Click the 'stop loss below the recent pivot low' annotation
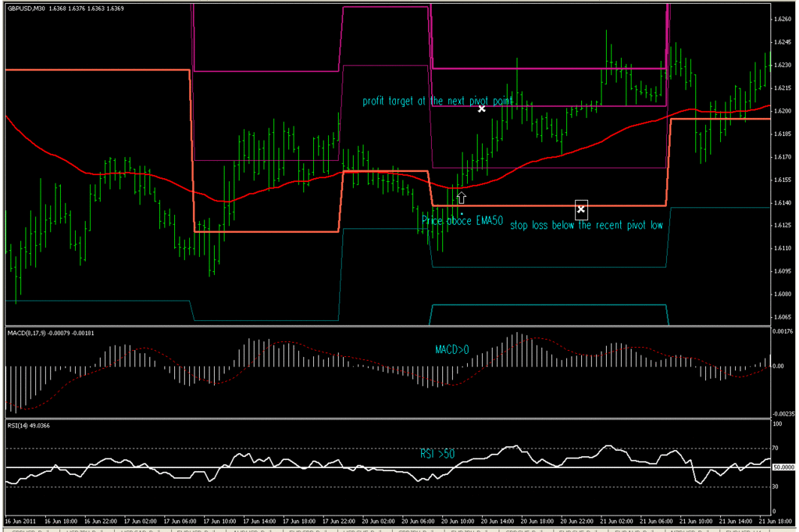This screenshot has height=532, width=799. 587,225
